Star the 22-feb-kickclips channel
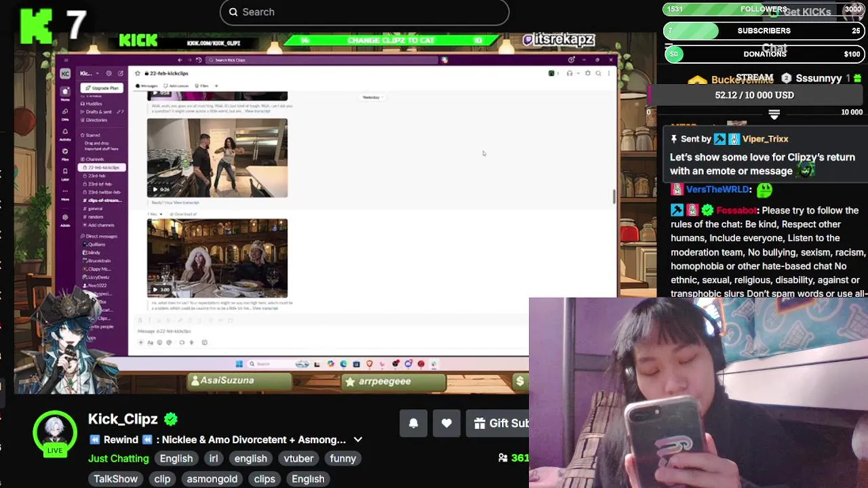868x488 pixels. click(138, 73)
